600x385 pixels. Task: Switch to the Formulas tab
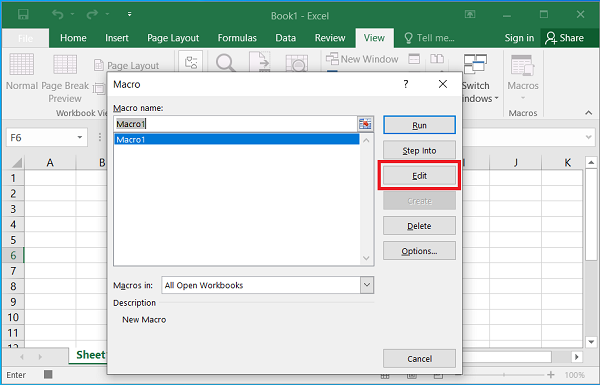click(237, 38)
